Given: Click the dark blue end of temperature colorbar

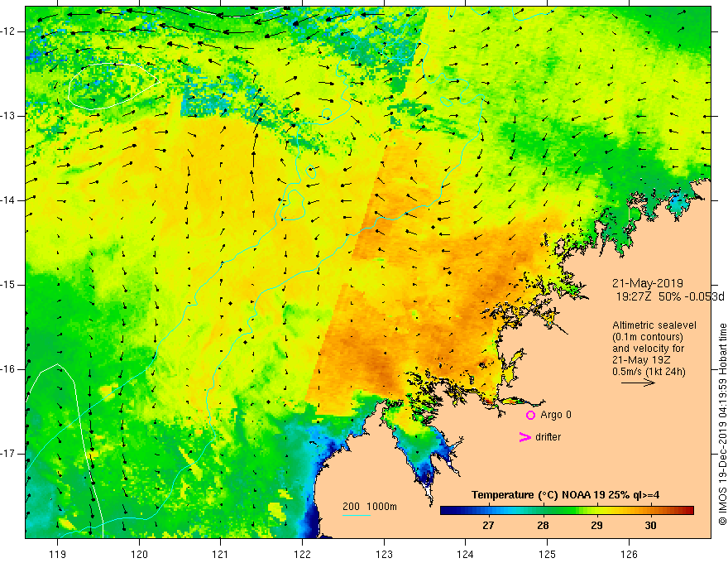Looking at the screenshot, I should [x=446, y=511].
